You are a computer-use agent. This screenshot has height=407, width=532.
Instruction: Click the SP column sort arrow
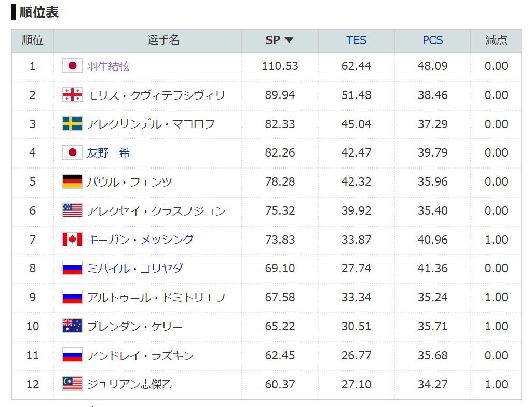tap(289, 40)
